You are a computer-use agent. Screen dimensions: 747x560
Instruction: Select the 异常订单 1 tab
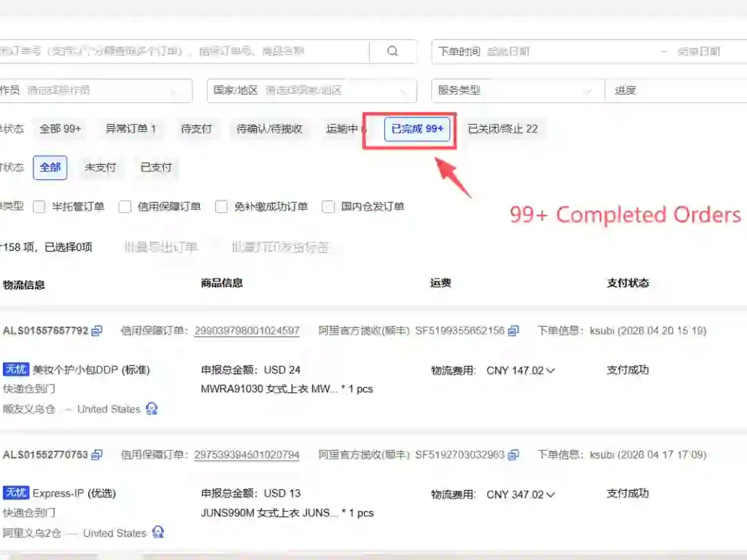tap(131, 129)
